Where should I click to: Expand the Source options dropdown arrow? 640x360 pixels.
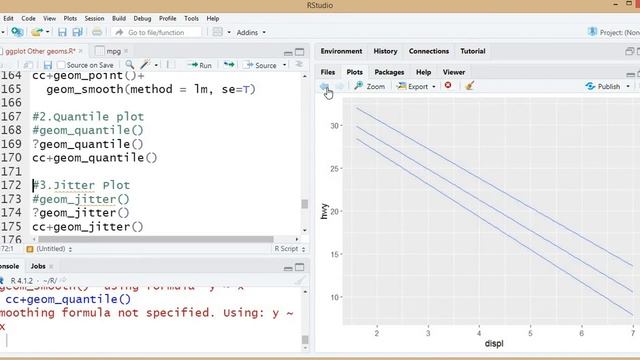coord(284,65)
